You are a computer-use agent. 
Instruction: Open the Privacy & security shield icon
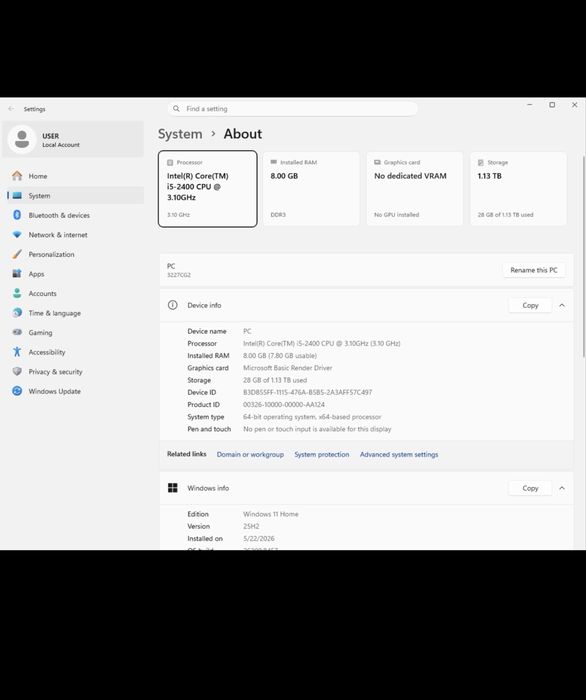point(17,371)
